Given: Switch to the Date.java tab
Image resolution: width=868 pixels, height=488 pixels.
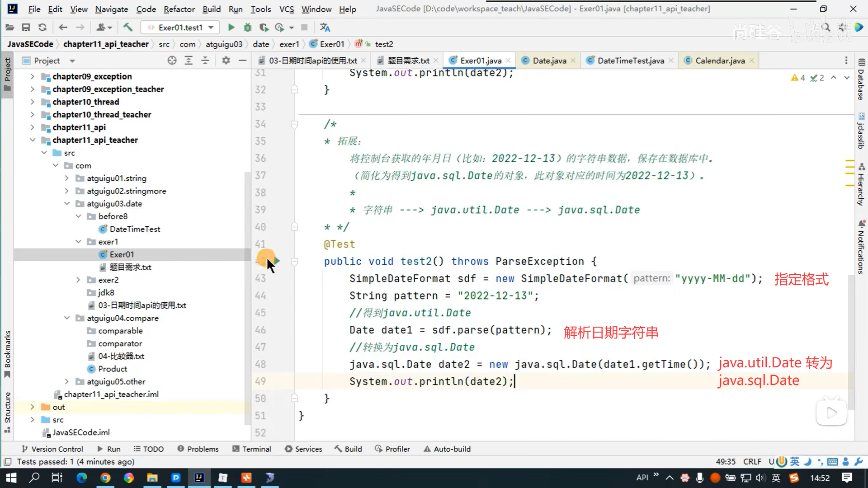Looking at the screenshot, I should click(x=549, y=61).
